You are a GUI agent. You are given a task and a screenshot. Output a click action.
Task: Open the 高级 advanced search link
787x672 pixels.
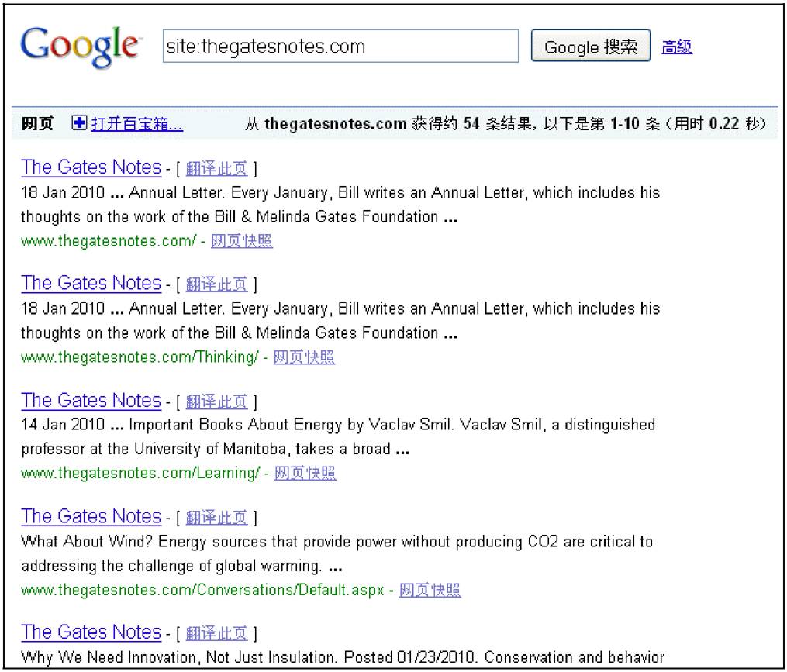click(x=677, y=47)
